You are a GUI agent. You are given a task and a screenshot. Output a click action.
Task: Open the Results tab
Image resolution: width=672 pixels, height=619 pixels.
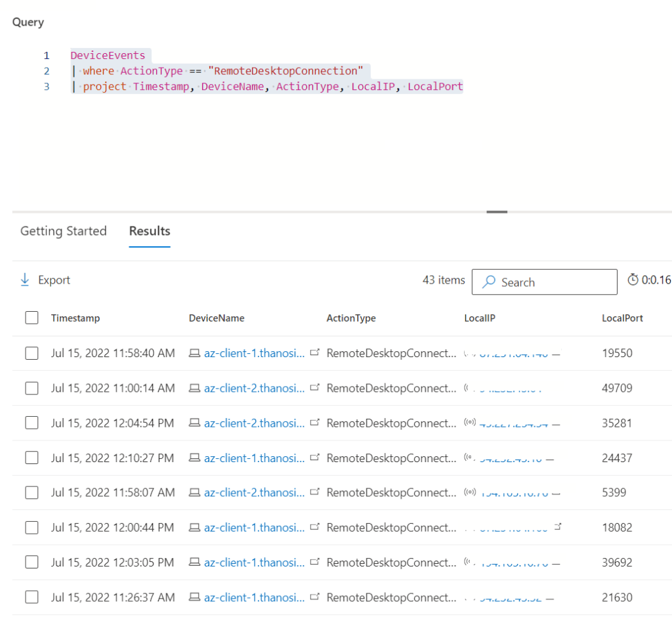point(150,231)
